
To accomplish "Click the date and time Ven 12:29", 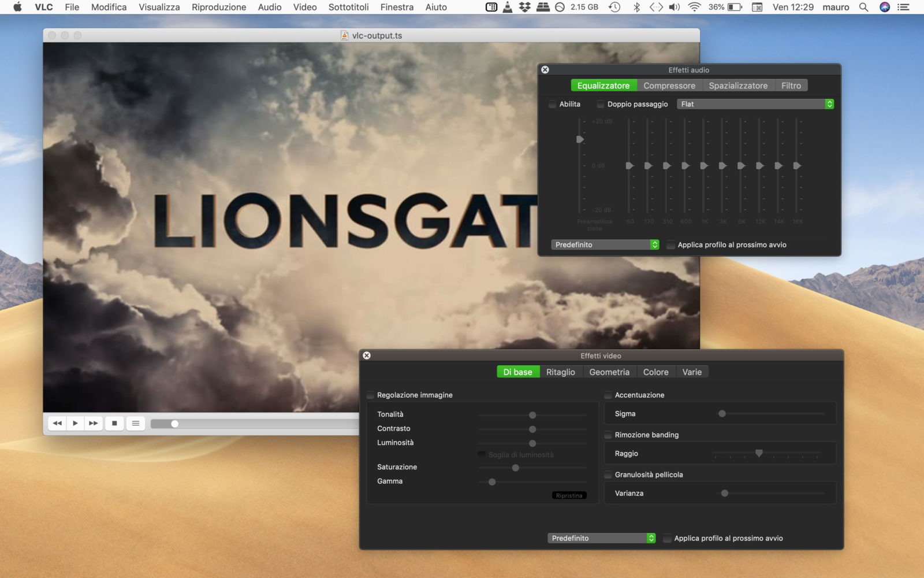I will (793, 7).
